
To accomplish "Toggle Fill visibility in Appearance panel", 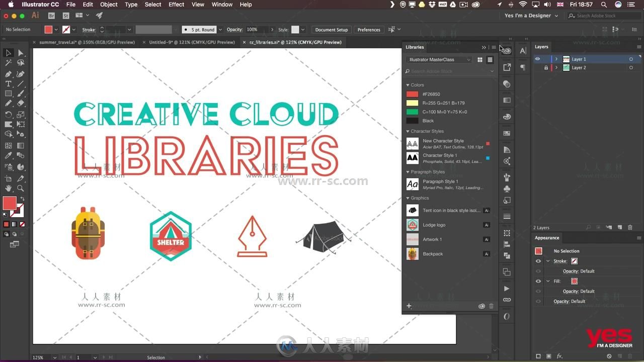I will [538, 282].
